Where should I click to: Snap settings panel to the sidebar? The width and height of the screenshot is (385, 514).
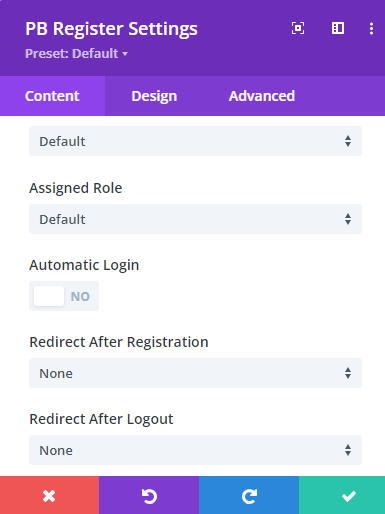(x=338, y=28)
